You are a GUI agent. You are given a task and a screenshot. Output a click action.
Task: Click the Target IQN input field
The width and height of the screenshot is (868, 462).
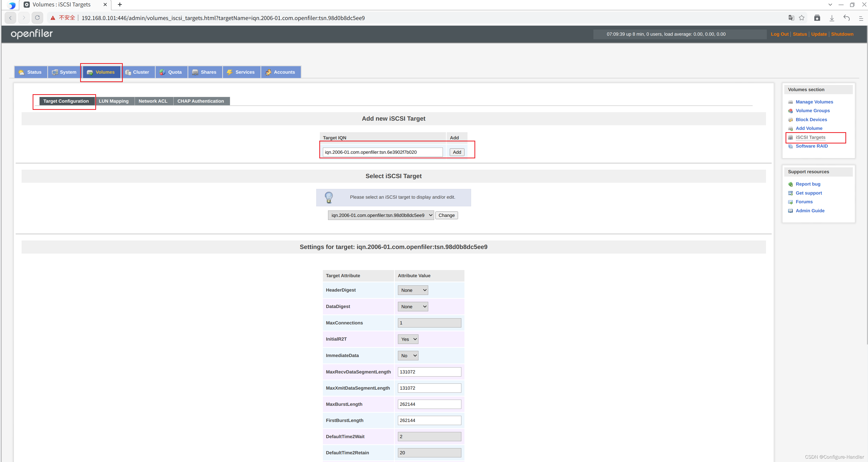[x=382, y=152]
